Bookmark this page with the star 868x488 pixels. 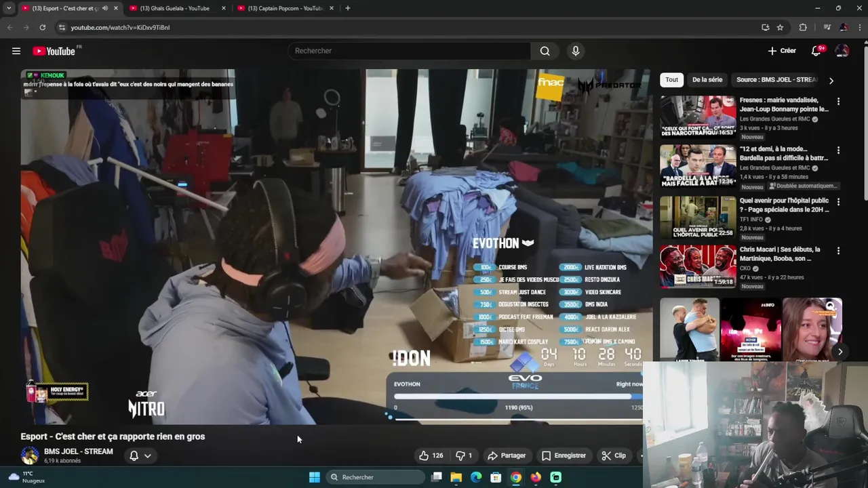click(781, 27)
